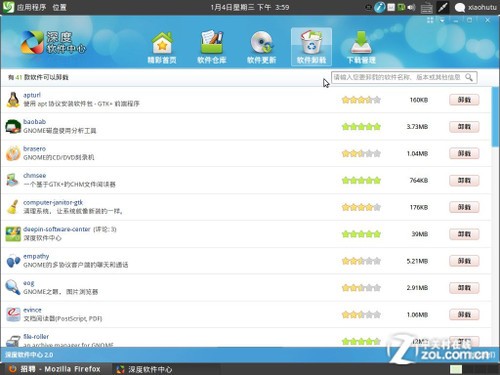Open the 精彩首页 home tab
Image resolution: width=500 pixels, height=375 pixels.
click(162, 47)
